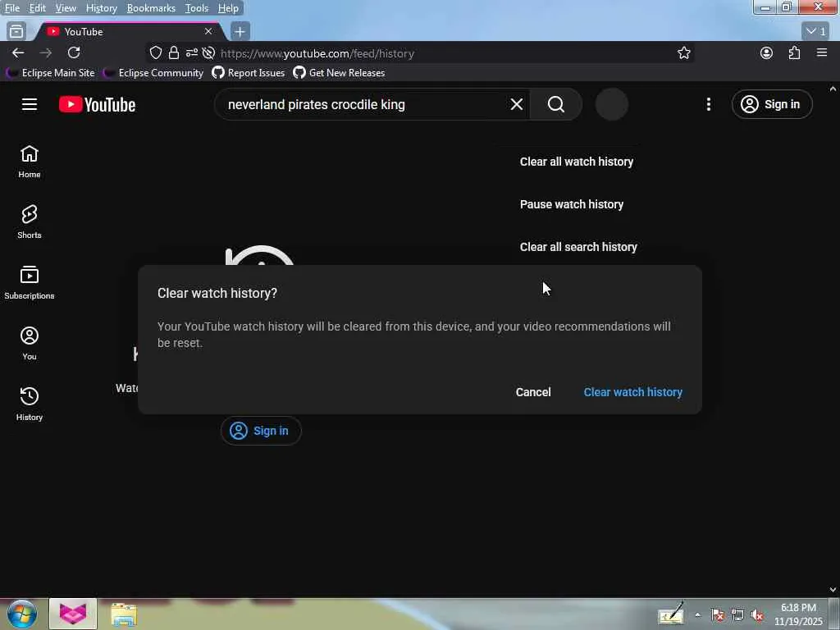This screenshot has width=840, height=630.
Task: Open the Help menu
Action: pyautogui.click(x=228, y=8)
